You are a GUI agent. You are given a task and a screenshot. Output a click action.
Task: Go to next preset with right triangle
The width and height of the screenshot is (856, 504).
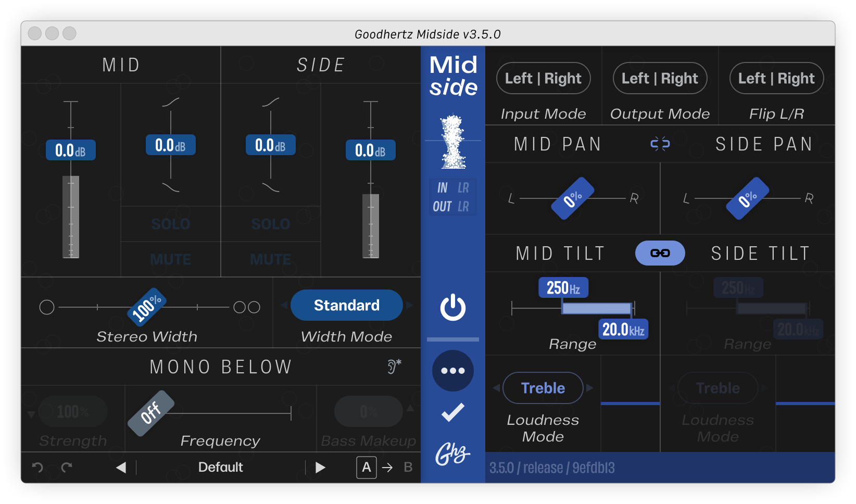[x=320, y=468]
